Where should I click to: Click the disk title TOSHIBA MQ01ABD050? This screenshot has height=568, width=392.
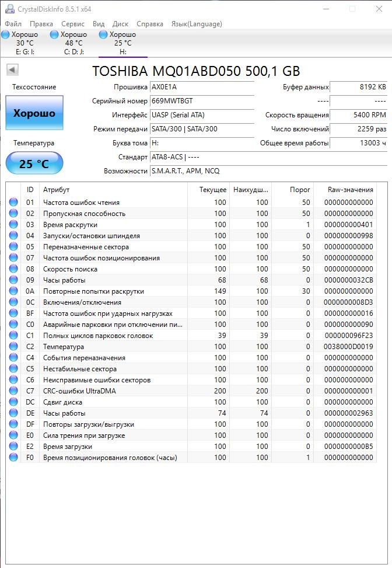click(x=196, y=71)
